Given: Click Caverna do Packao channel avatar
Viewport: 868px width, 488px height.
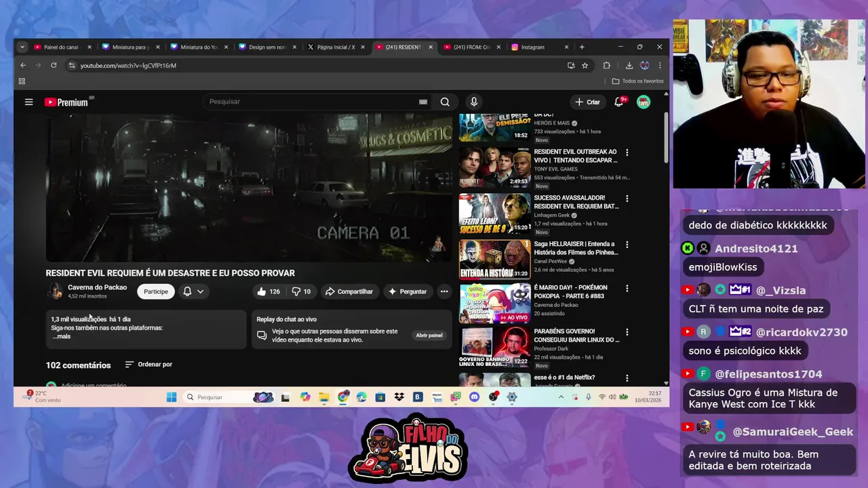Looking at the screenshot, I should 54,291.
